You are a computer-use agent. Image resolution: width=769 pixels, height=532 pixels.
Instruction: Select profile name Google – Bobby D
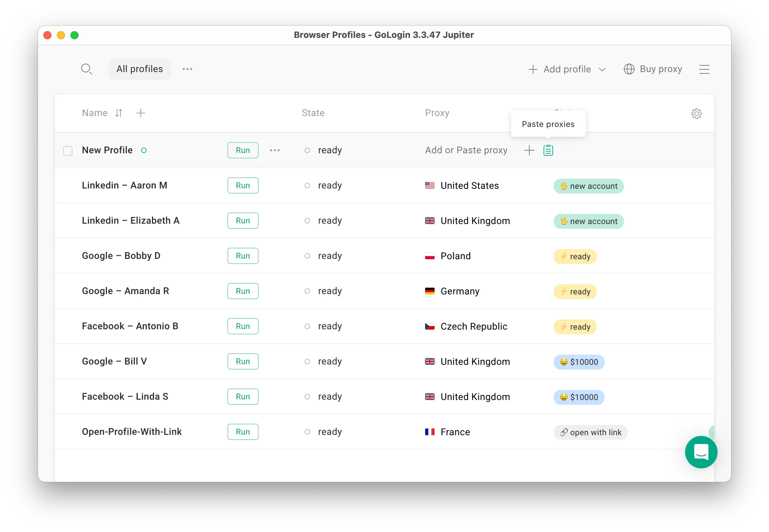point(121,256)
